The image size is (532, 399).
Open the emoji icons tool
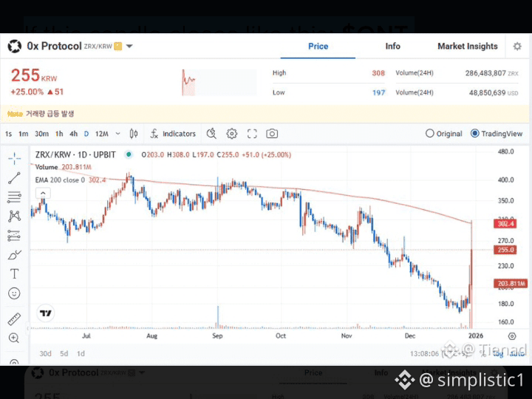pyautogui.click(x=14, y=293)
